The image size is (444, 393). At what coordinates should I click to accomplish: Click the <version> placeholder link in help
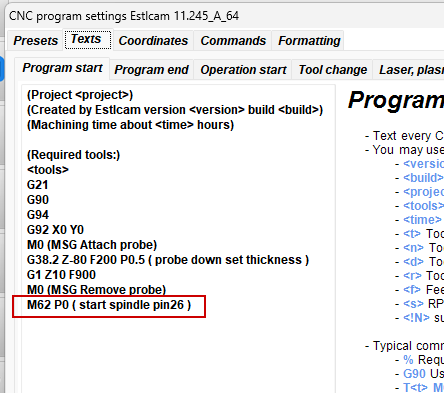click(423, 164)
